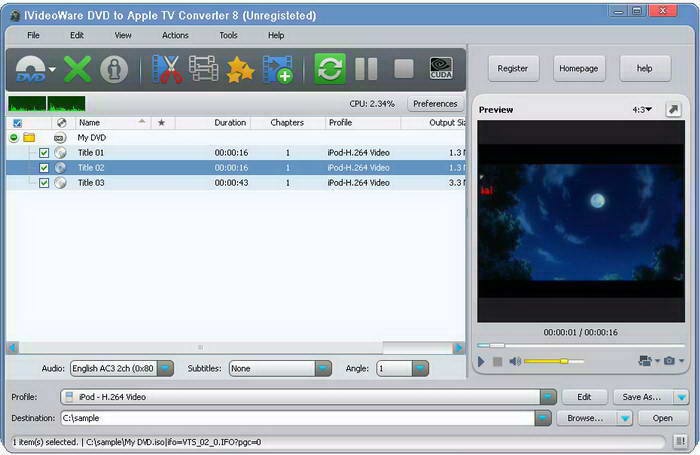Click the snapshot camera icon in preview
This screenshot has width=700, height=455.
[x=669, y=361]
